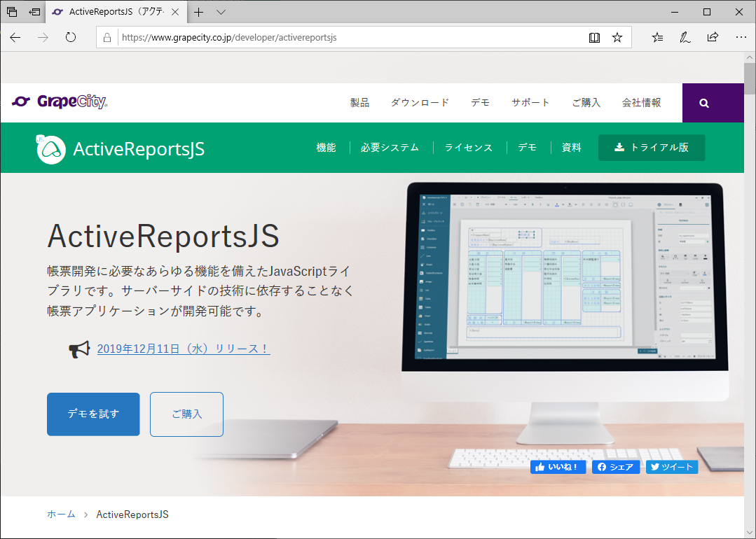The image size is (756, 539).
Task: Select the ActiveReportsJS browser tab
Action: point(116,12)
